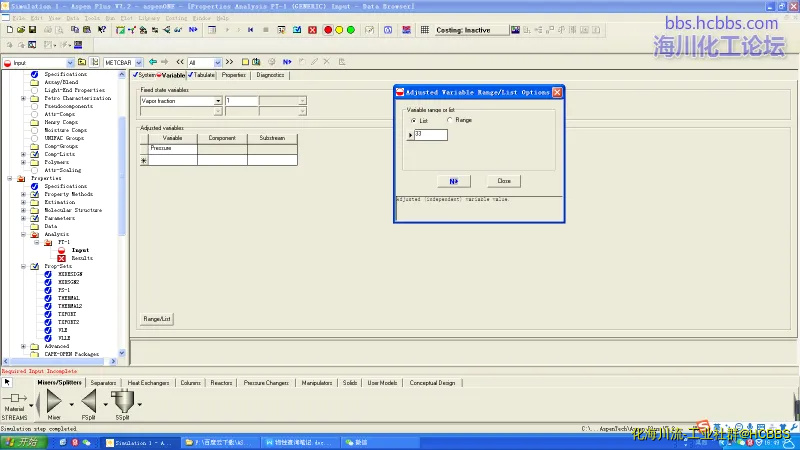800x450 pixels.
Task: Click the green back arrow in Data Browser
Action: point(153,62)
